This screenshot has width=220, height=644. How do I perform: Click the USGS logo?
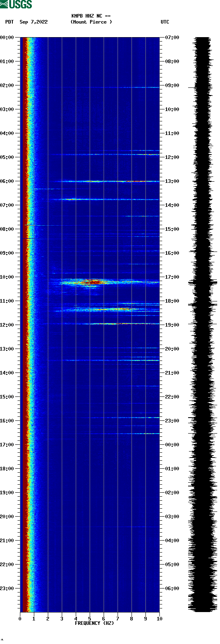[x=16, y=4]
